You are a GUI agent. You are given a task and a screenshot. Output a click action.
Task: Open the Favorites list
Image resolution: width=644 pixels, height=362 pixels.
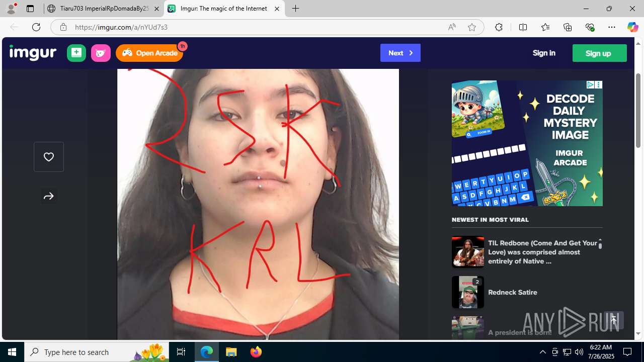545,27
